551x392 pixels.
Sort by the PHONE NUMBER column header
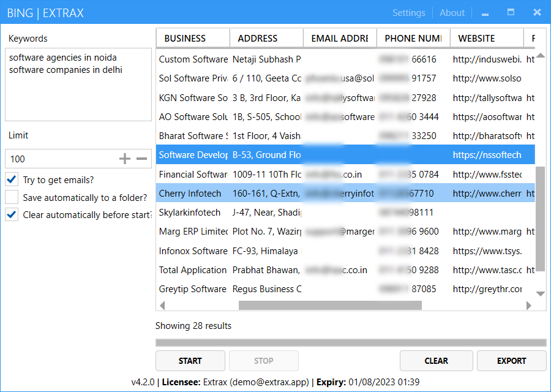click(x=413, y=38)
